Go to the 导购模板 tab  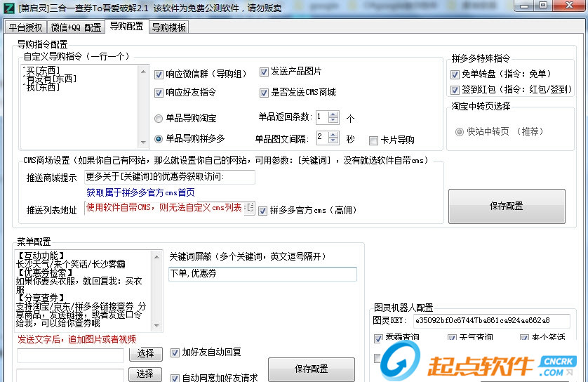(168, 27)
